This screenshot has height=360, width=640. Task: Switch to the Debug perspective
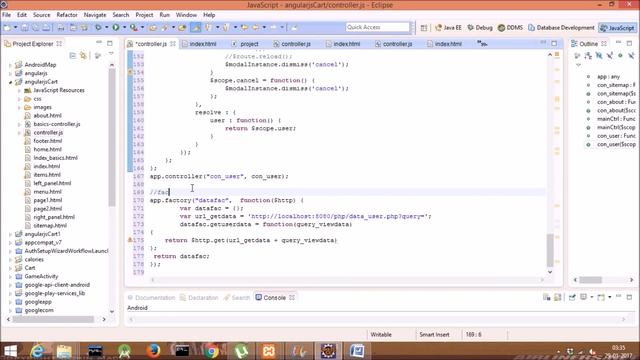[x=480, y=28]
